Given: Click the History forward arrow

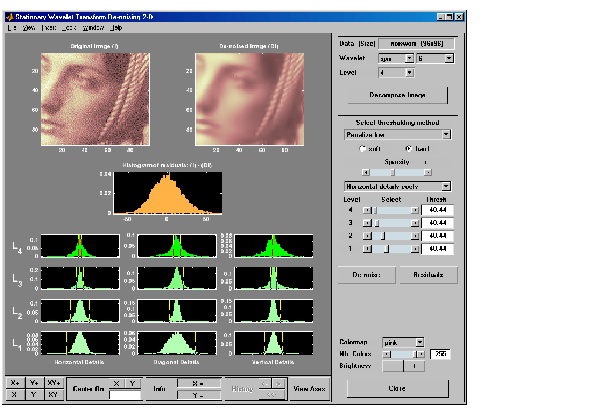Looking at the screenshot, I should (279, 383).
